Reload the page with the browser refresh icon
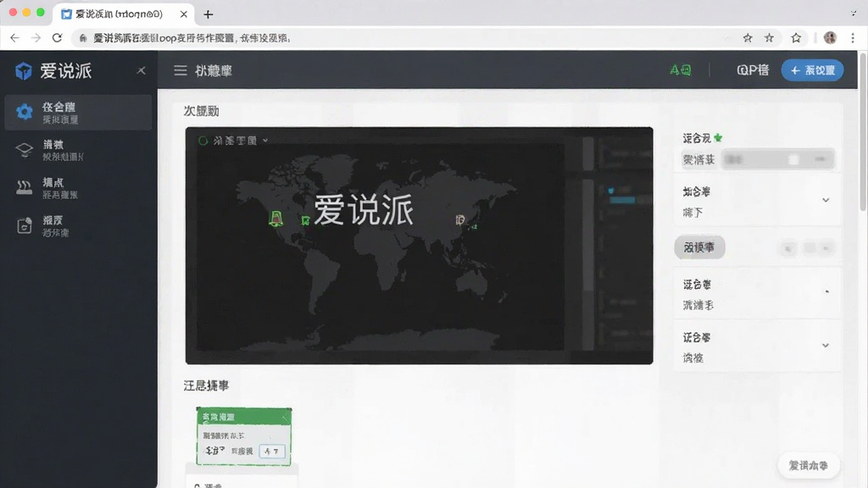 coord(57,37)
